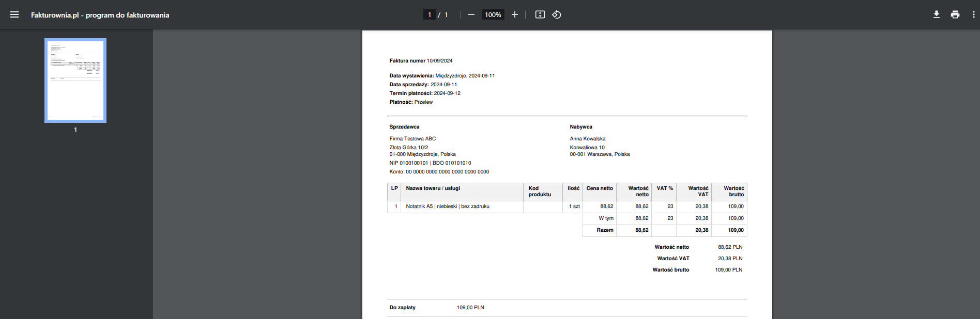Click the 'Data sprzedaży' line

tap(423, 85)
